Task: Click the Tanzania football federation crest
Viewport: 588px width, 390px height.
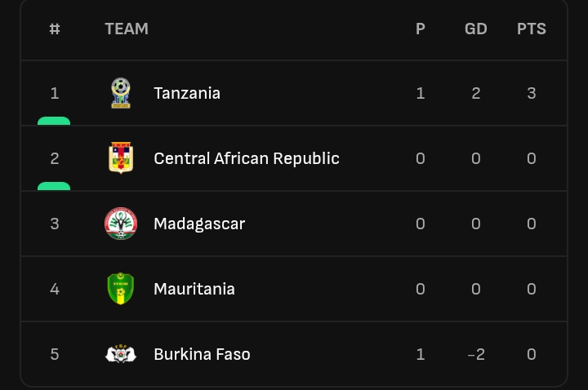Action: (121, 93)
